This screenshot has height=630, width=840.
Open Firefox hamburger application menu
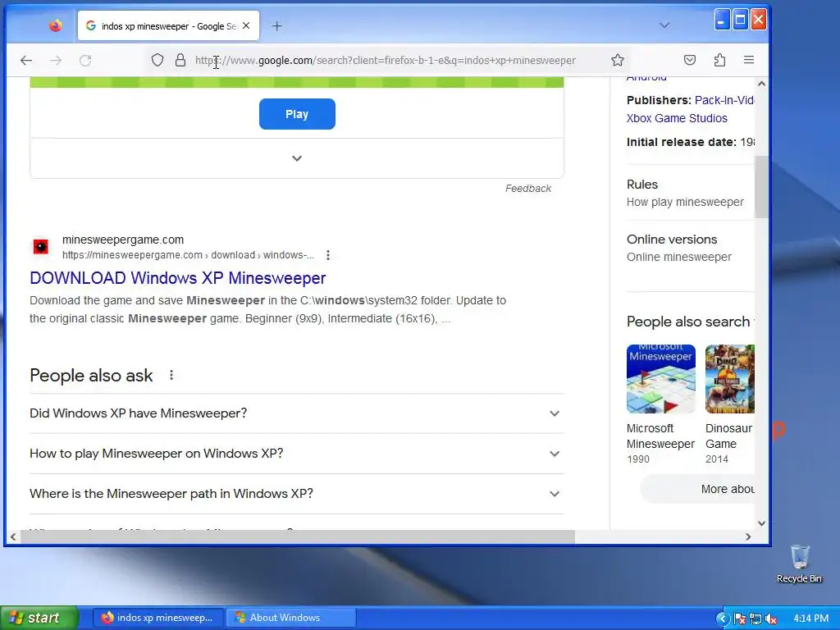[x=749, y=60]
